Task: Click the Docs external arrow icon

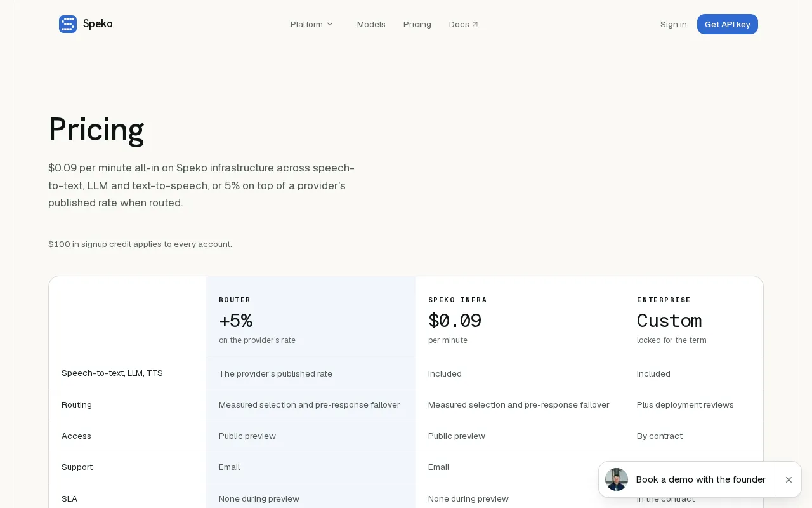Action: (475, 24)
